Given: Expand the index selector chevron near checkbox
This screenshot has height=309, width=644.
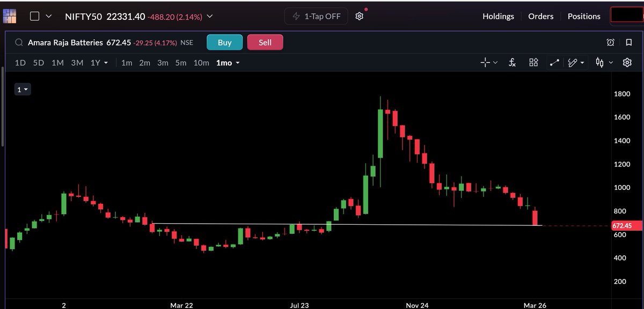Looking at the screenshot, I should tap(49, 16).
